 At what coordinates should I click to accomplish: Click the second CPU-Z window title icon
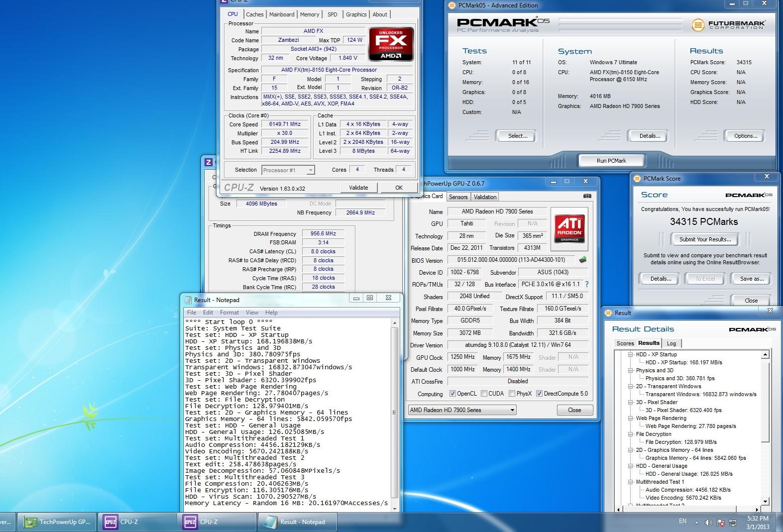pos(209,162)
